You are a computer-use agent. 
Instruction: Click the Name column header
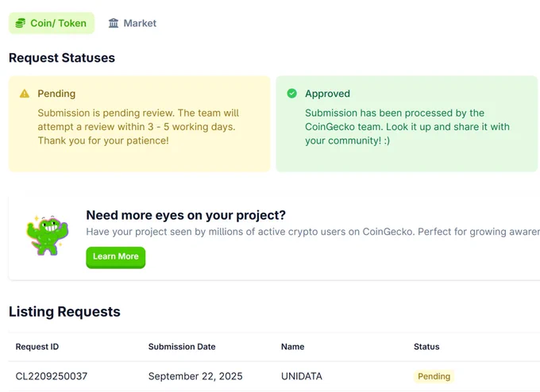[293, 347]
